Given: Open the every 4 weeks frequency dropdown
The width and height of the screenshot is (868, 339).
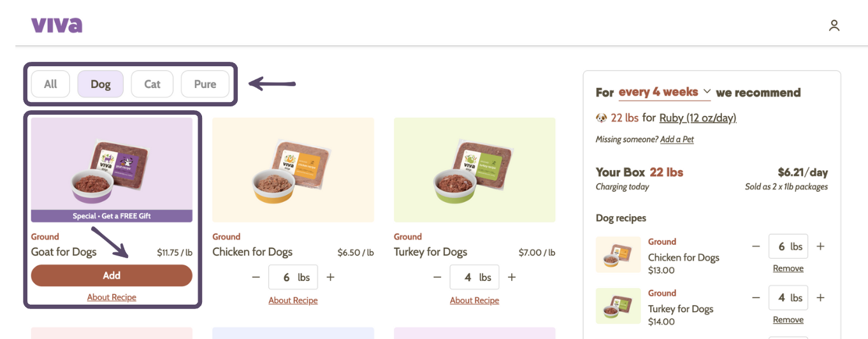Looking at the screenshot, I should point(664,92).
